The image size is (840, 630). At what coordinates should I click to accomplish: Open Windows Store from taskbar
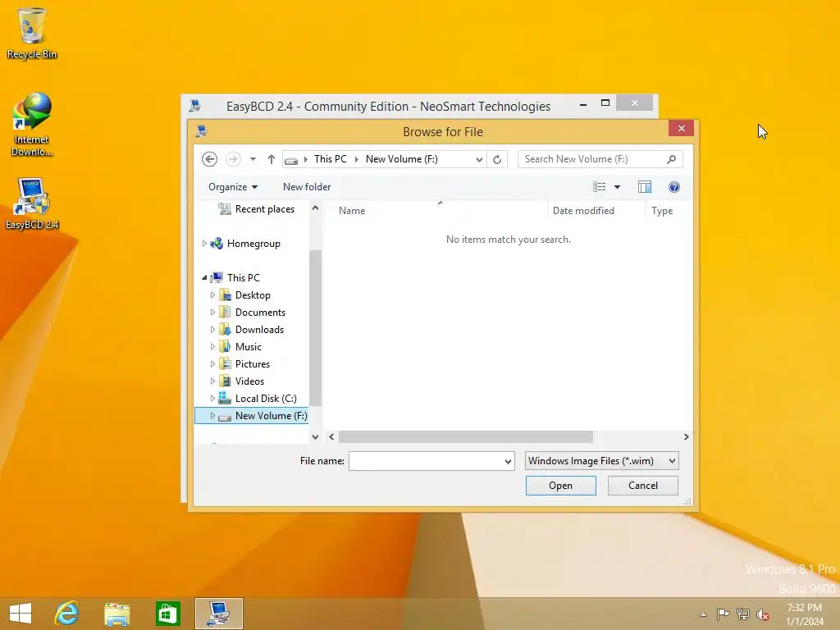pos(167,614)
